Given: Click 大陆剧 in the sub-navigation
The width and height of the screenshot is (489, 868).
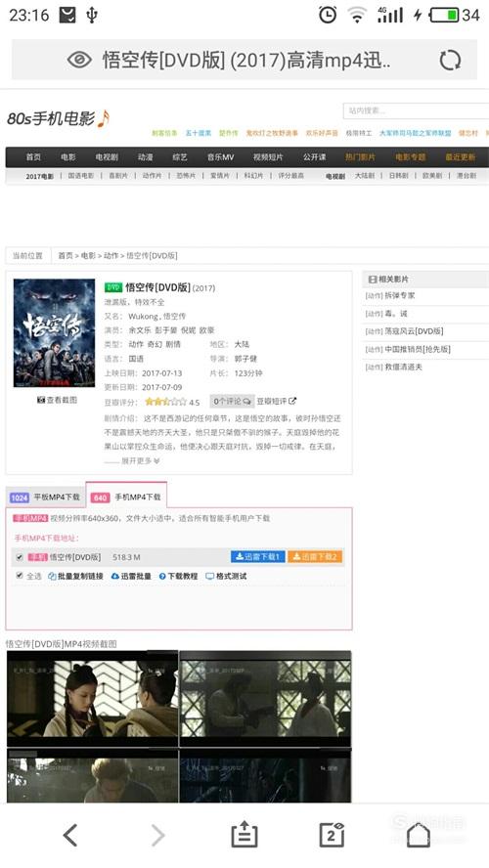Looking at the screenshot, I should pyautogui.click(x=365, y=176).
